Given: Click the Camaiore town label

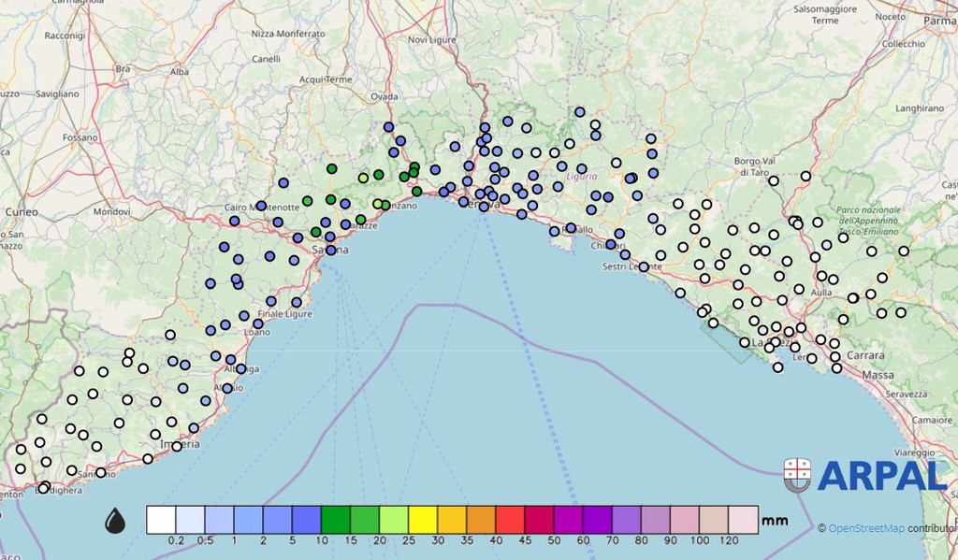Looking at the screenshot, I should coord(932,420).
